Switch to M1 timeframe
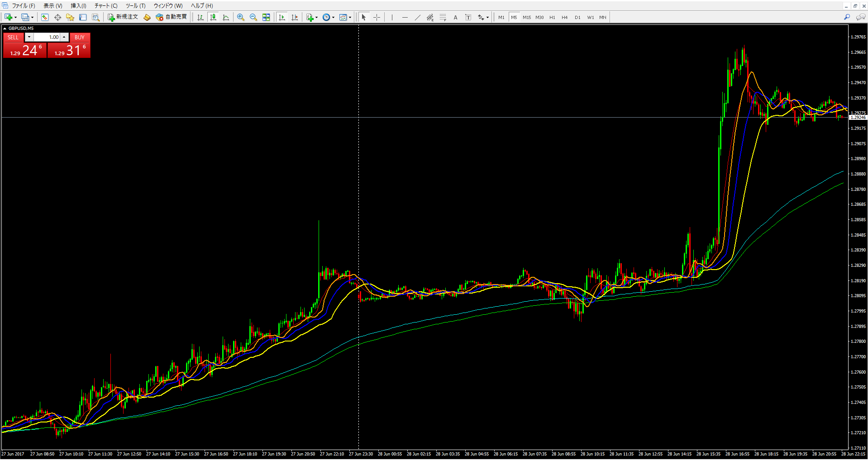This screenshot has width=868, height=460. (x=501, y=17)
